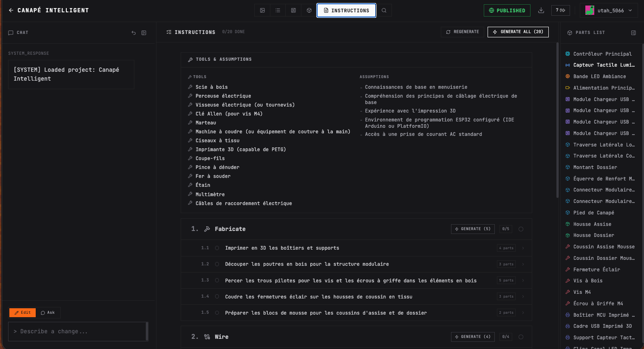Click the Generate All (20) button

(518, 32)
